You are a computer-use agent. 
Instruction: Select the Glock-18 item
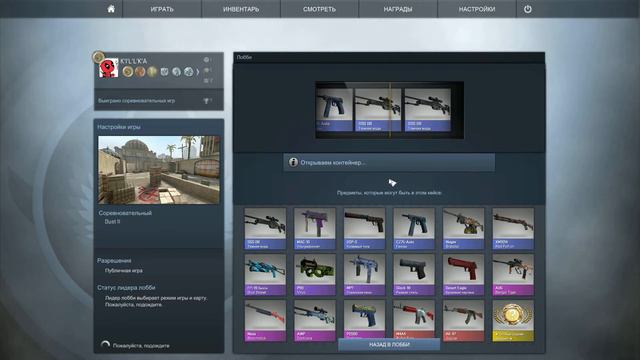click(414, 275)
